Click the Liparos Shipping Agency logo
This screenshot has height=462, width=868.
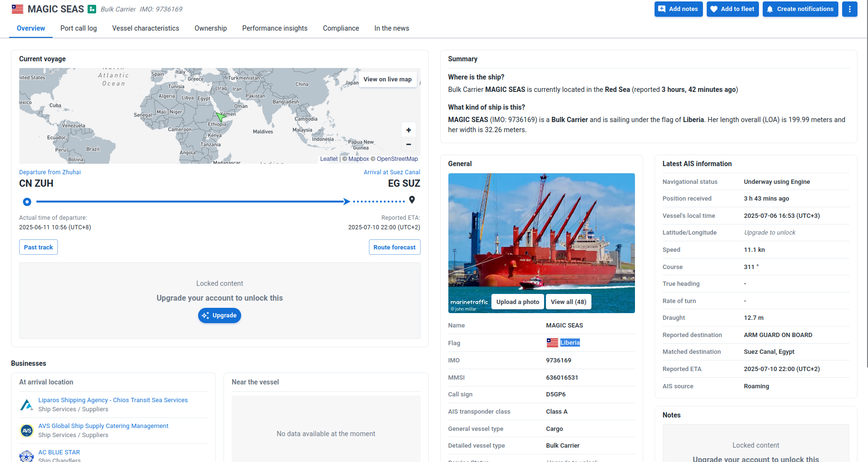point(27,405)
